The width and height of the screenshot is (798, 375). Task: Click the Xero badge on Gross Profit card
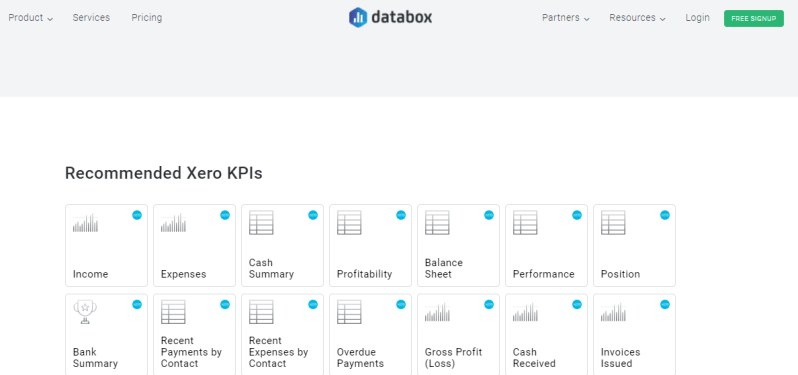coord(489,304)
